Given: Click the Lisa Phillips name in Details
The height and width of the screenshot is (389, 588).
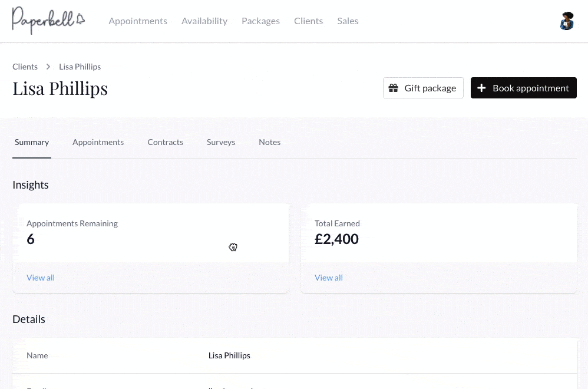Looking at the screenshot, I should [229, 355].
